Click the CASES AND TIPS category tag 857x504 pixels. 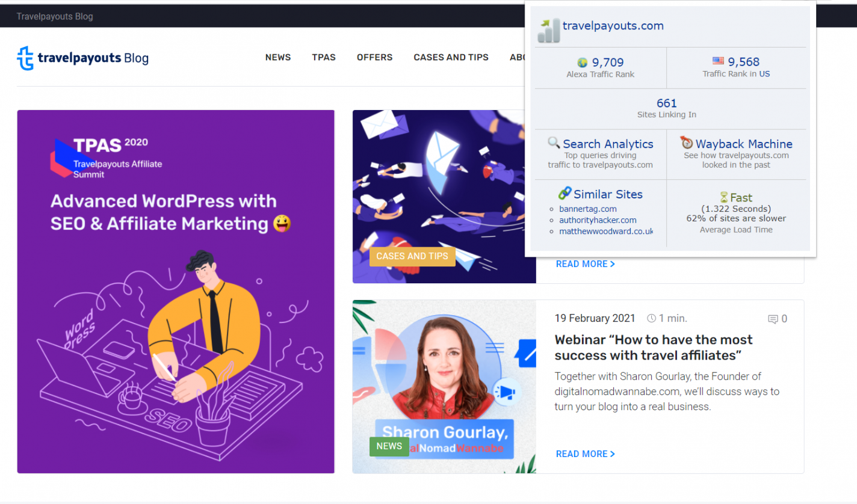[x=412, y=256]
